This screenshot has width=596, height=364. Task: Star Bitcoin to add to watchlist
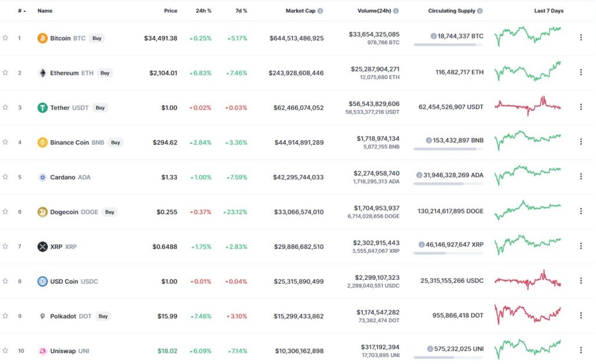click(x=5, y=38)
